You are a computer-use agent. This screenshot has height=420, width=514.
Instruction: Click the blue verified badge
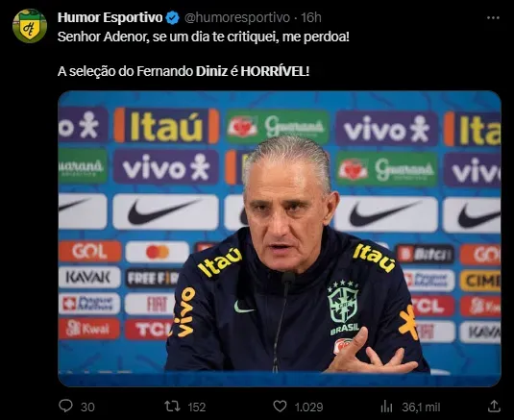(172, 17)
